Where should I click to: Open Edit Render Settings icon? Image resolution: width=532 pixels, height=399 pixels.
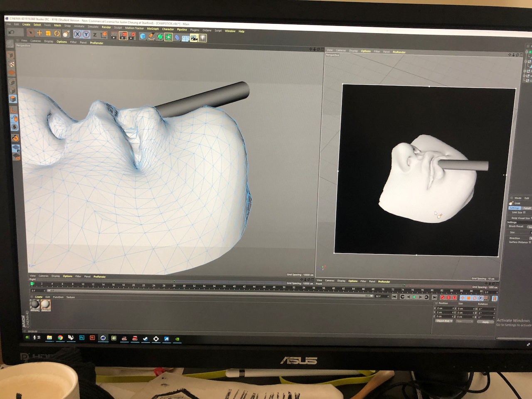coord(132,36)
